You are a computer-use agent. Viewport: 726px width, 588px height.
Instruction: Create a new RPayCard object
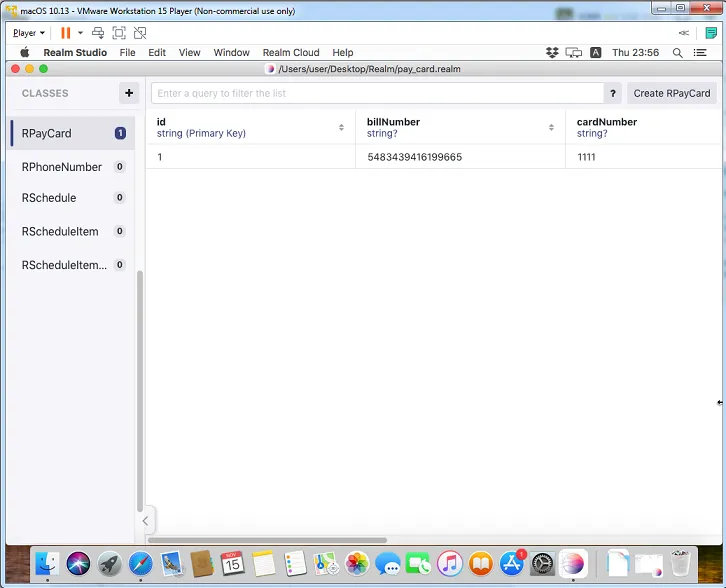671,94
